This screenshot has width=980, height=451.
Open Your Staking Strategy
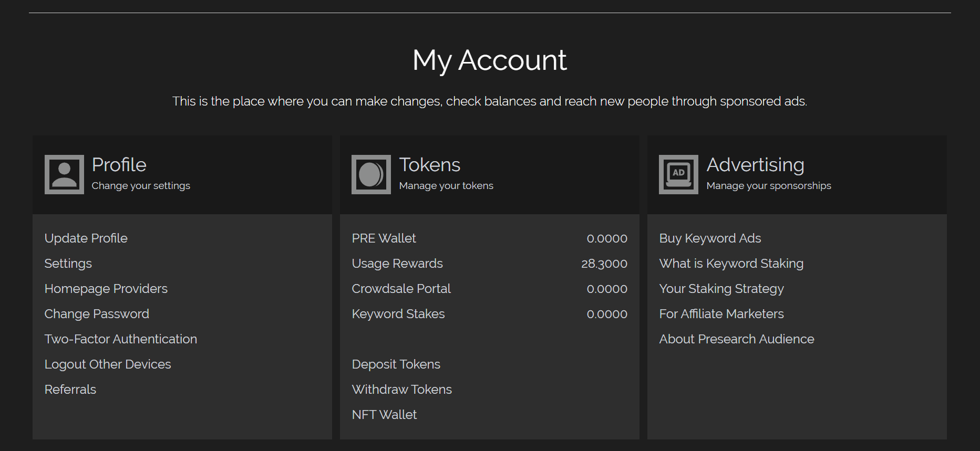(x=721, y=289)
